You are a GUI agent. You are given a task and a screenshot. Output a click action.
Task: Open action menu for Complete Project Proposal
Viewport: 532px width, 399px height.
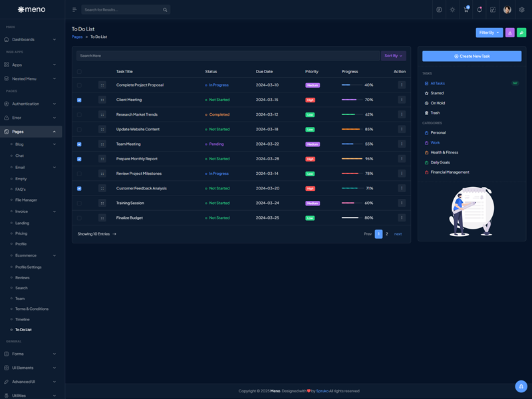coord(402,85)
